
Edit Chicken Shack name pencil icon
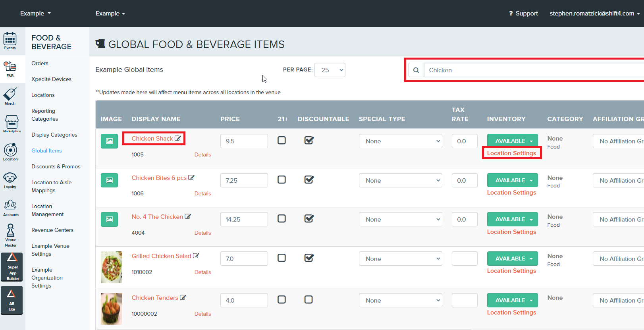click(x=178, y=138)
